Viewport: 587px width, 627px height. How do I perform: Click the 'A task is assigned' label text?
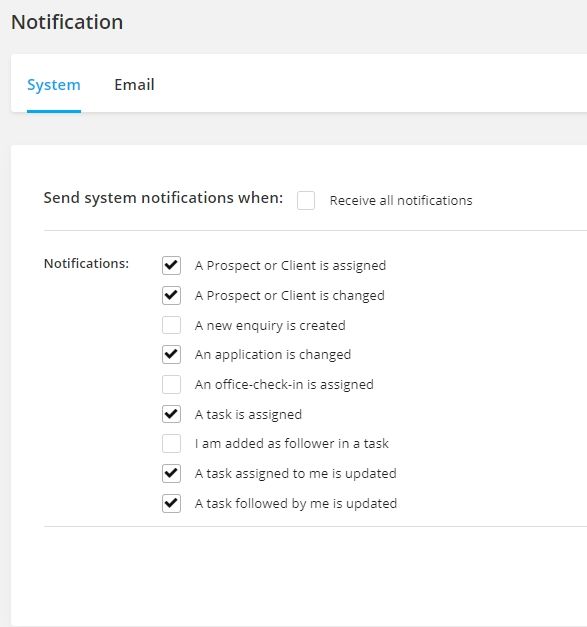(x=248, y=415)
